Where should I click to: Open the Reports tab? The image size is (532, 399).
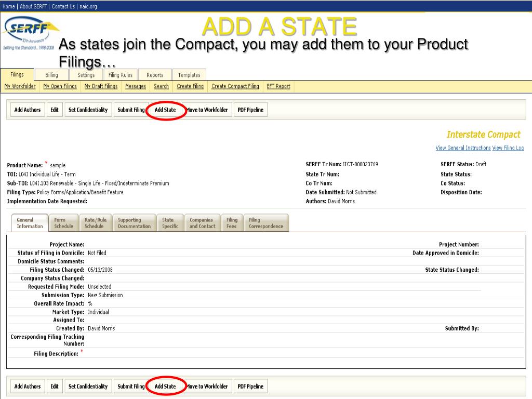click(155, 75)
